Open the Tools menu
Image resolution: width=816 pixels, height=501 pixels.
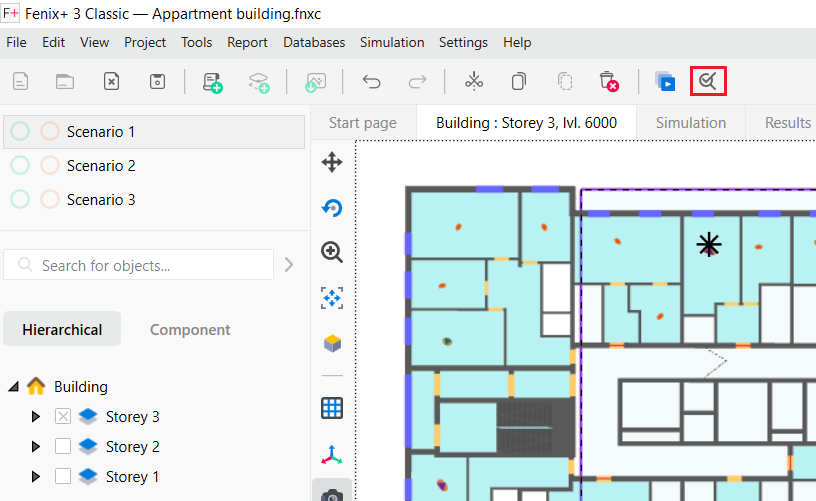(x=196, y=43)
